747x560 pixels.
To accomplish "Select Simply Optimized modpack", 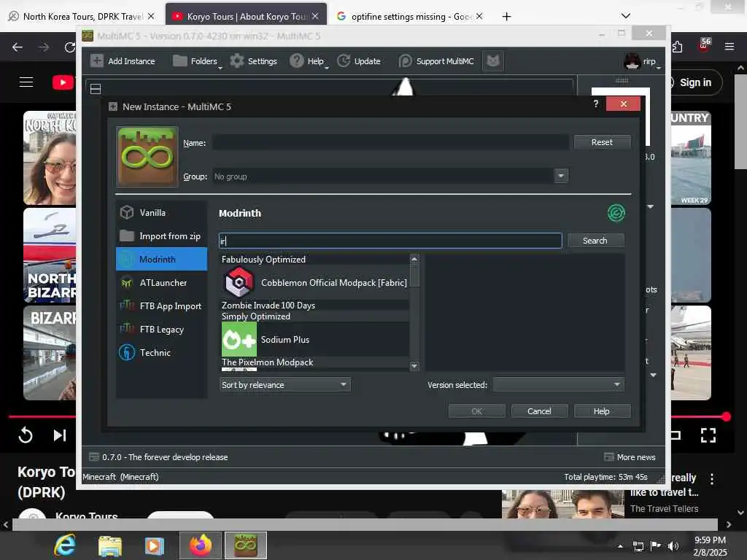I will (314, 316).
